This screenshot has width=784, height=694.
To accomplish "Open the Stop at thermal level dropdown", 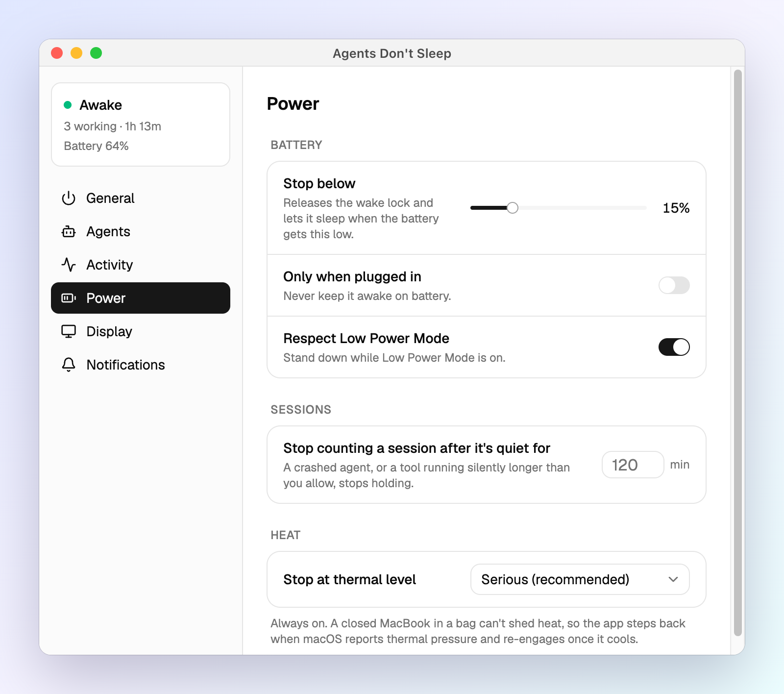I will point(580,579).
